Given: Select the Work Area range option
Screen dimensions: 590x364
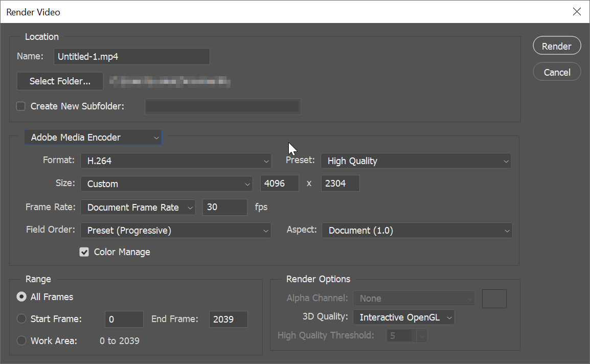Looking at the screenshot, I should pyautogui.click(x=21, y=340).
